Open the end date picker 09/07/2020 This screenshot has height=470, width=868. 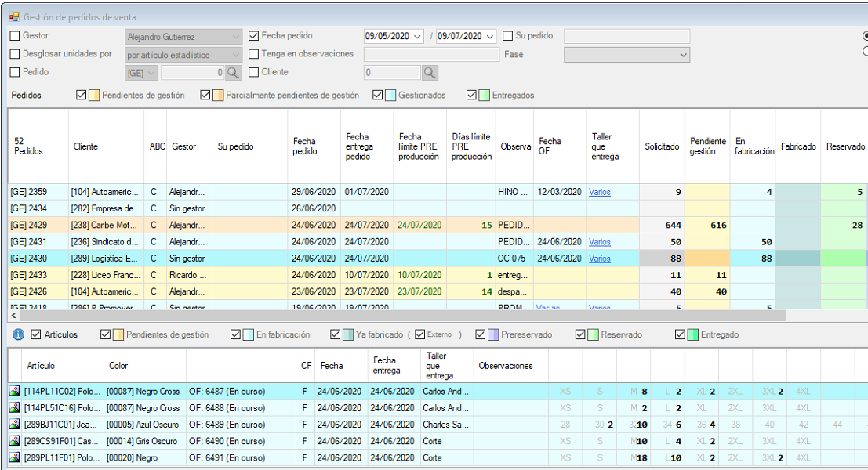pos(490,36)
